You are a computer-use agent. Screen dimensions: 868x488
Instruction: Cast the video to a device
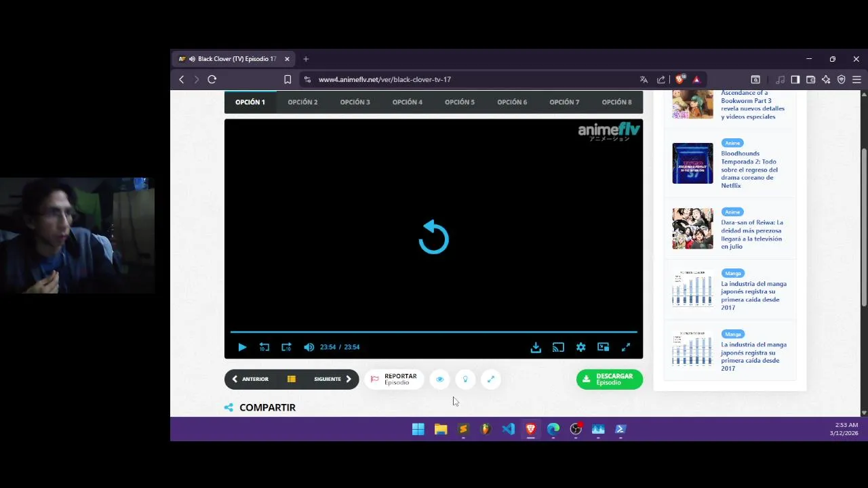pos(558,347)
